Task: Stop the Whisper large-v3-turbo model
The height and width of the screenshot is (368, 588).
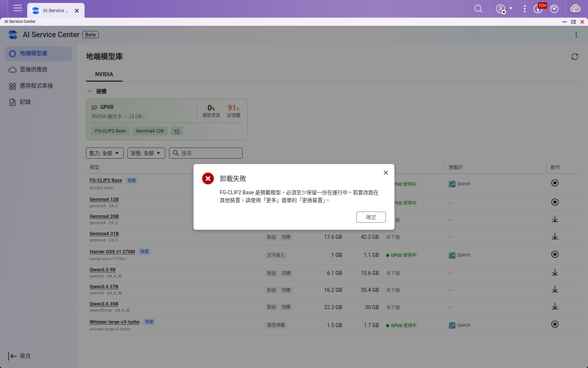Action: pos(555,324)
